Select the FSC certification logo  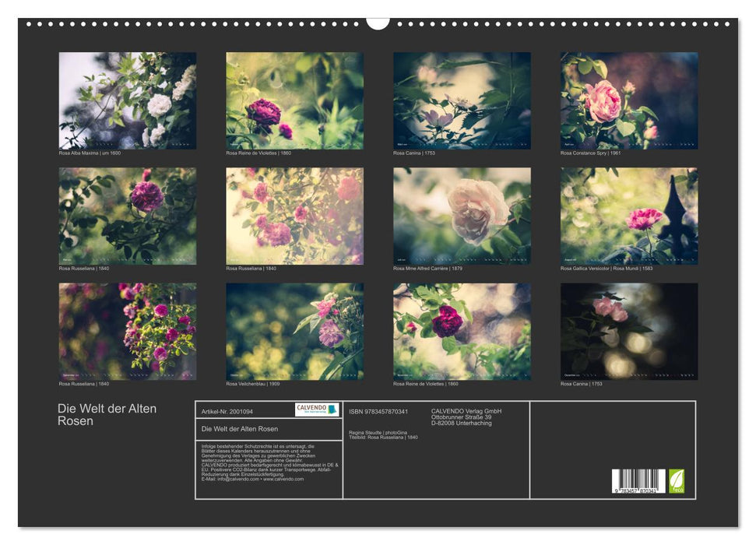[677, 480]
